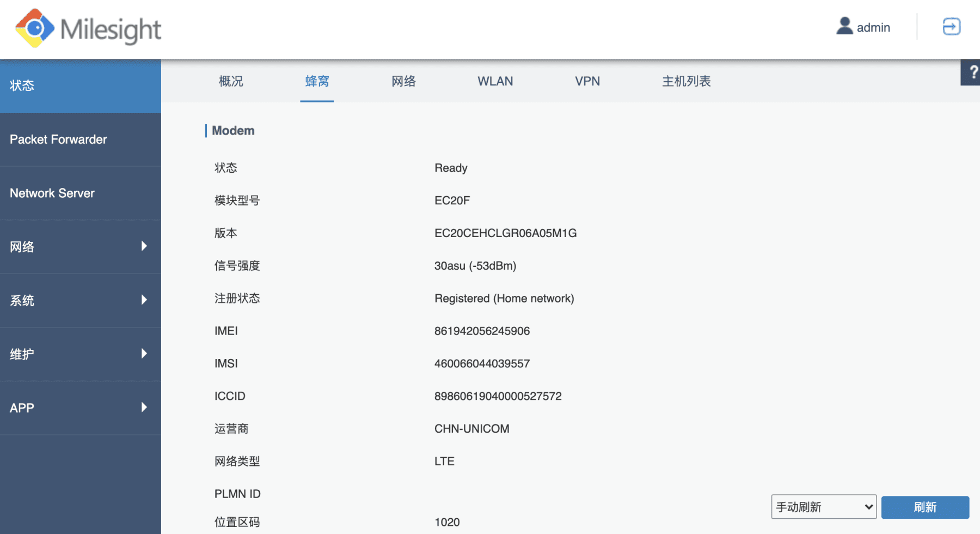Switch to the 概况 tab
980x534 pixels.
pos(230,81)
